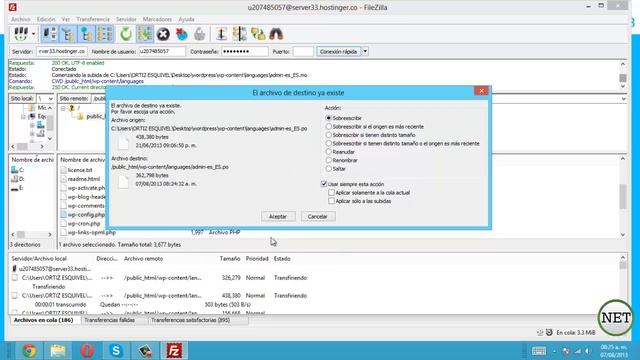
Task: Click the greyed-out reconnect icon
Action: tap(200, 34)
